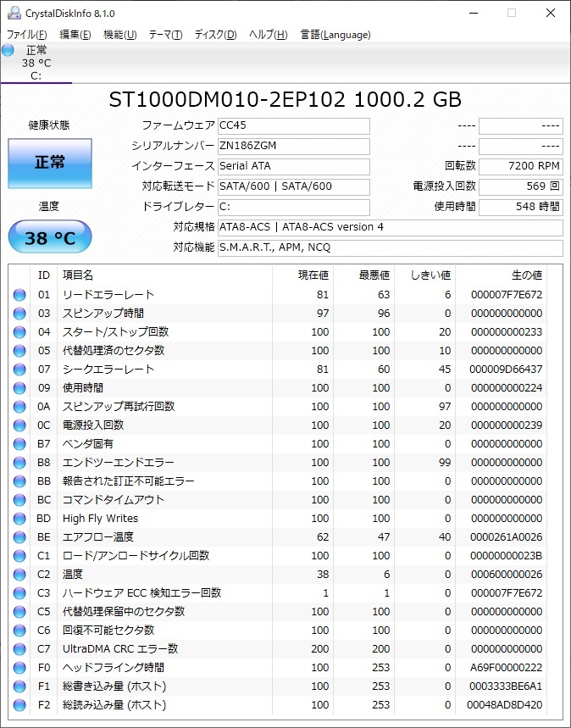
Task: Click the 項目名 column header
Action: (78, 275)
